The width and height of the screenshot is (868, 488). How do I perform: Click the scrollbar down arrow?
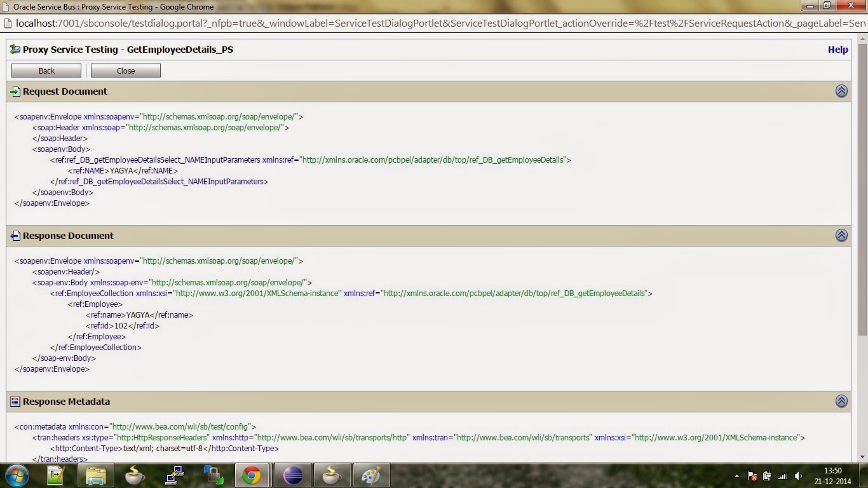(x=862, y=456)
